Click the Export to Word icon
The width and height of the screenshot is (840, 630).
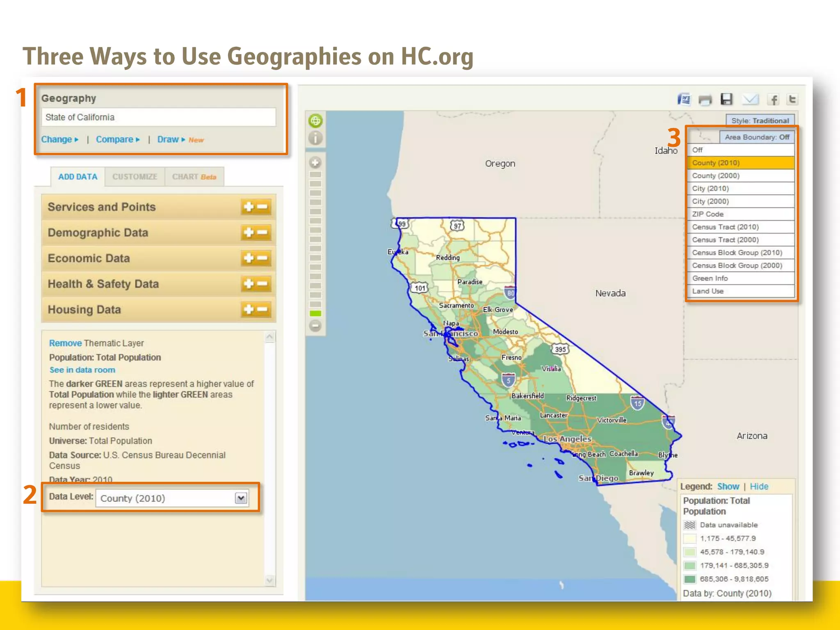click(684, 99)
